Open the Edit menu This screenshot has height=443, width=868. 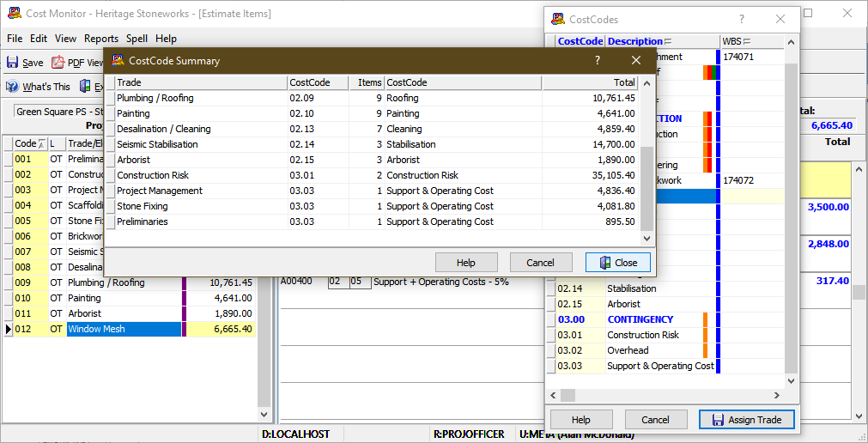(39, 39)
